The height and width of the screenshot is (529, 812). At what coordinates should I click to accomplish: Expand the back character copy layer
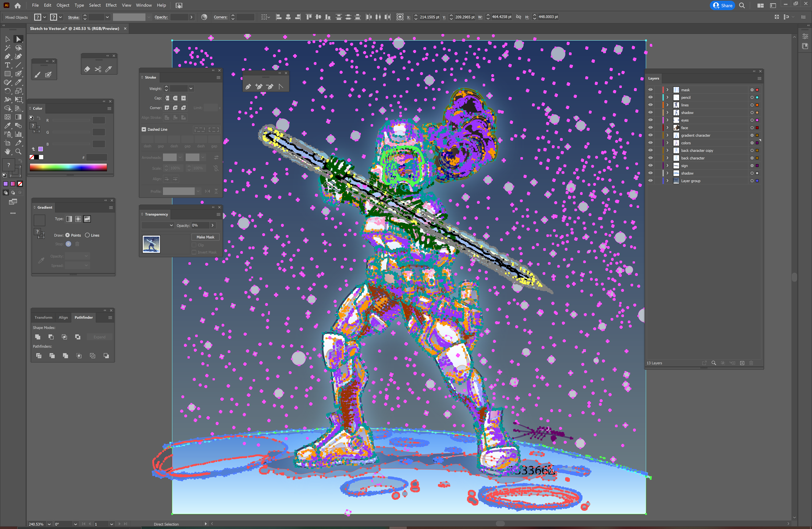tap(667, 150)
